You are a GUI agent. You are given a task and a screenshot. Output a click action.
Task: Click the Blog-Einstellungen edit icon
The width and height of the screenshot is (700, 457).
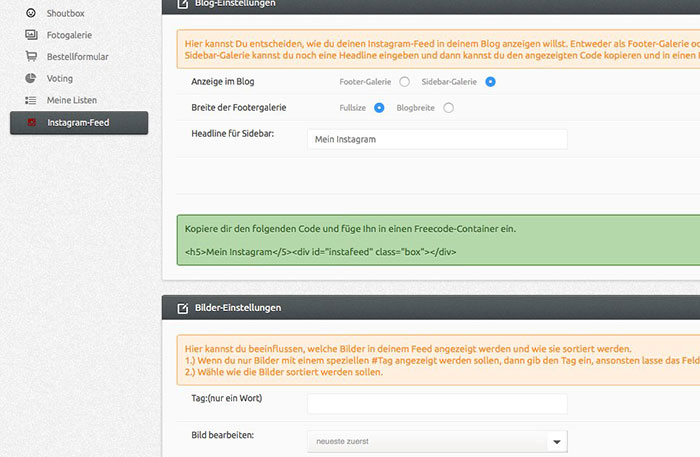point(183,4)
